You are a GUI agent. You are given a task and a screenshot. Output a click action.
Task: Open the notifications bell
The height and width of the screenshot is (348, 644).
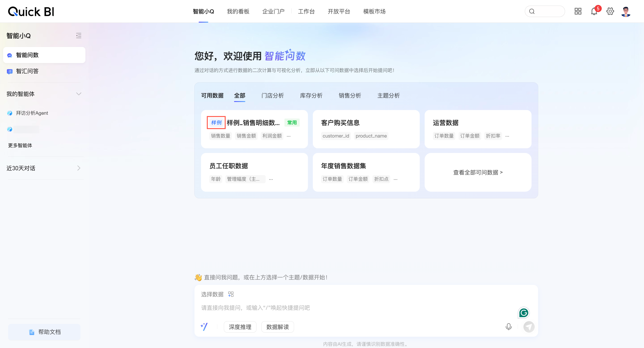[594, 11]
